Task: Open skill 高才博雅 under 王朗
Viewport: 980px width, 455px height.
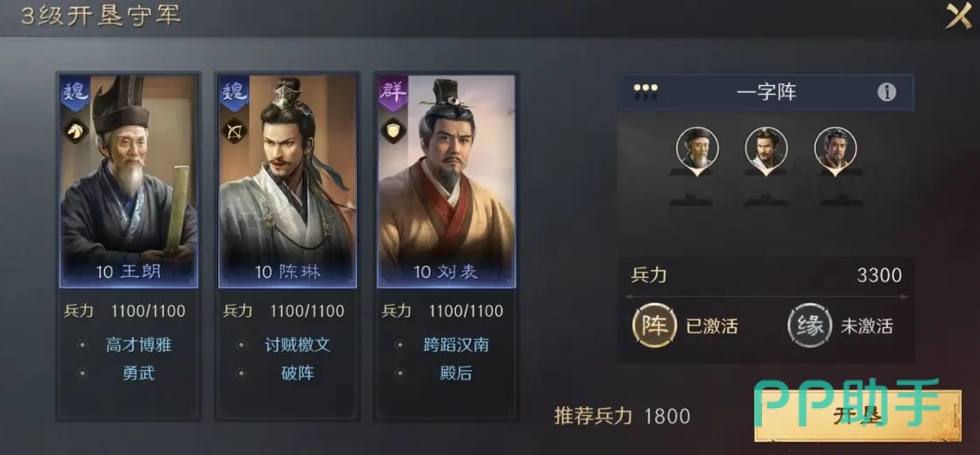Action: pos(137,345)
